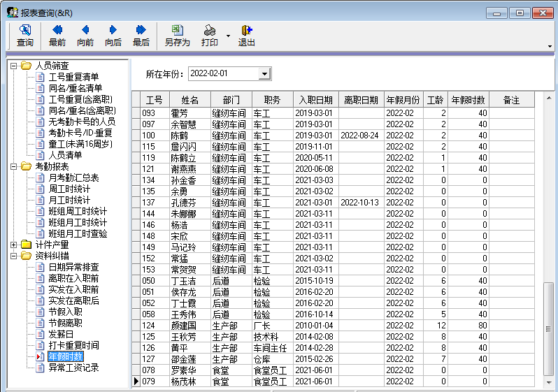Open the 节假离职 report

(65, 323)
